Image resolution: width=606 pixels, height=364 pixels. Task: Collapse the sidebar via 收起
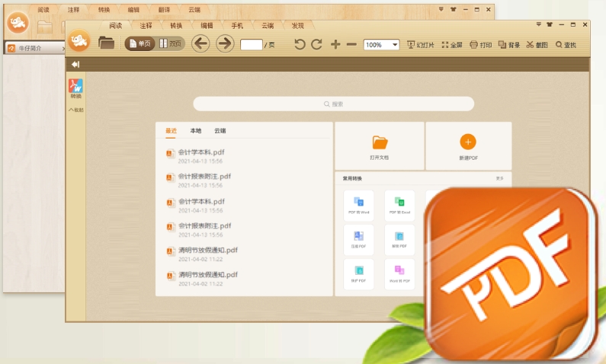click(76, 110)
